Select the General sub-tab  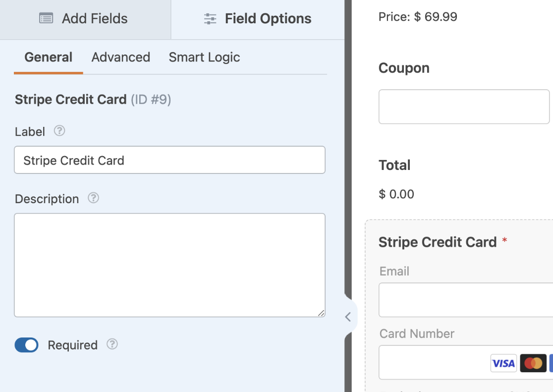click(49, 57)
